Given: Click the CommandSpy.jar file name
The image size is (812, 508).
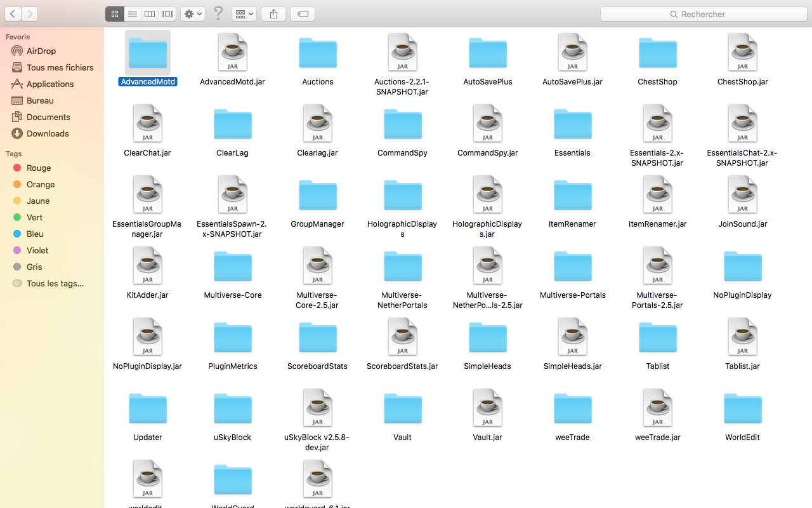Looking at the screenshot, I should pyautogui.click(x=488, y=153).
